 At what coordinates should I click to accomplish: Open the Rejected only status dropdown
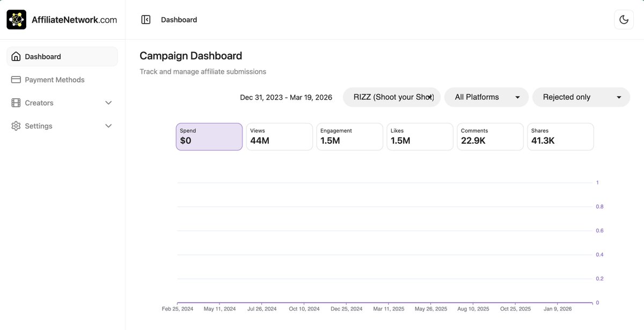click(581, 97)
